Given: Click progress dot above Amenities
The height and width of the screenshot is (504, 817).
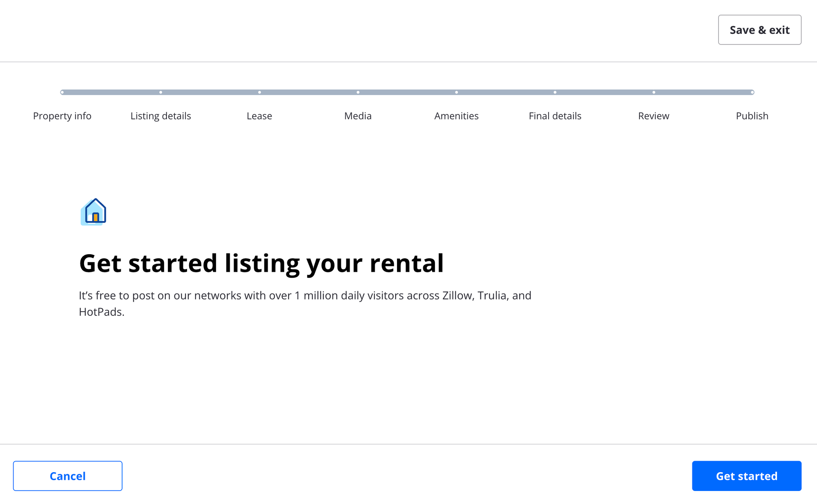Looking at the screenshot, I should click(456, 92).
